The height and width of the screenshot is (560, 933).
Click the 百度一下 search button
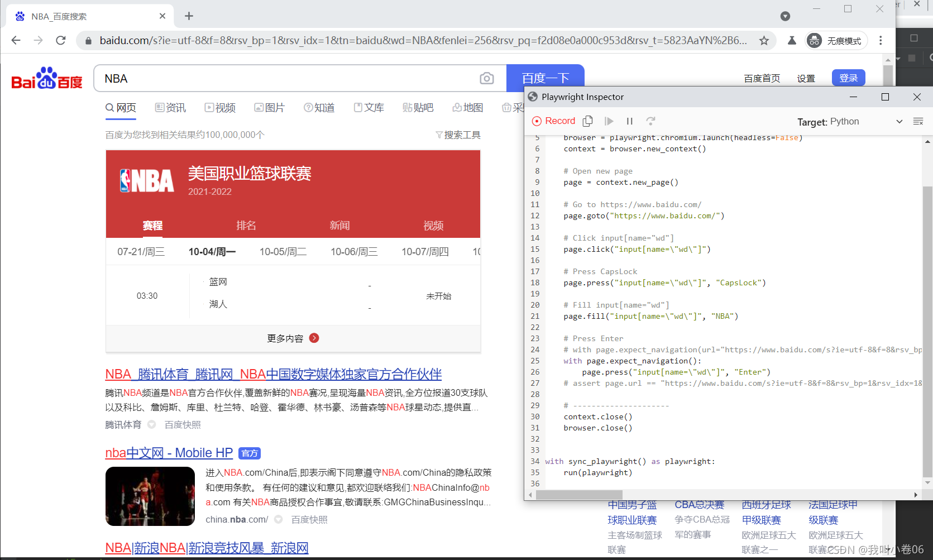tap(545, 78)
